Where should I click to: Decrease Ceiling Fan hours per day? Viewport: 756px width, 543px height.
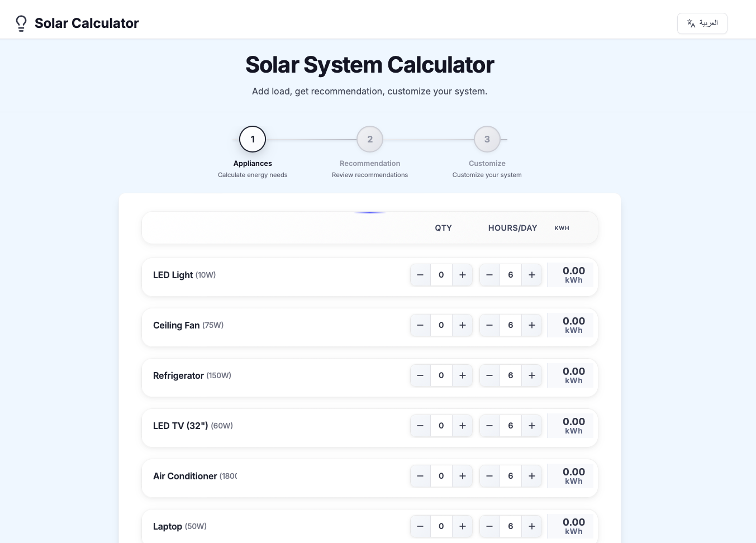pyautogui.click(x=489, y=325)
